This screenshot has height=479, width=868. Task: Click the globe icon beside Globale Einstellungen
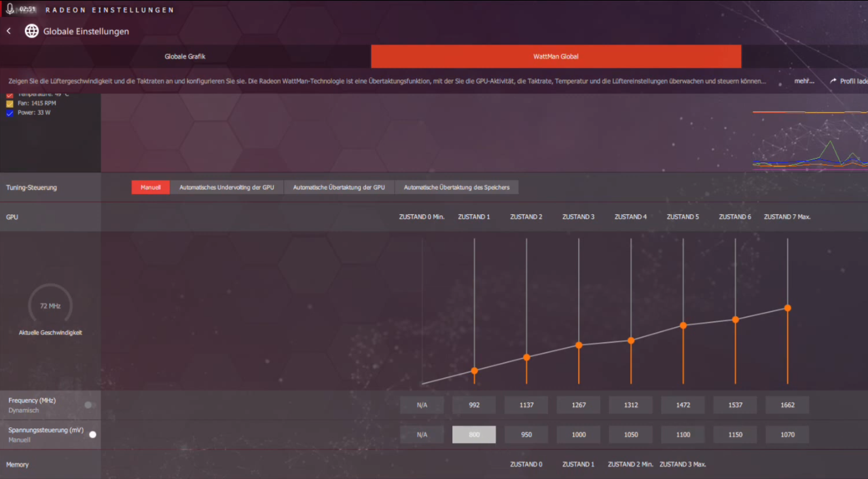tap(31, 31)
